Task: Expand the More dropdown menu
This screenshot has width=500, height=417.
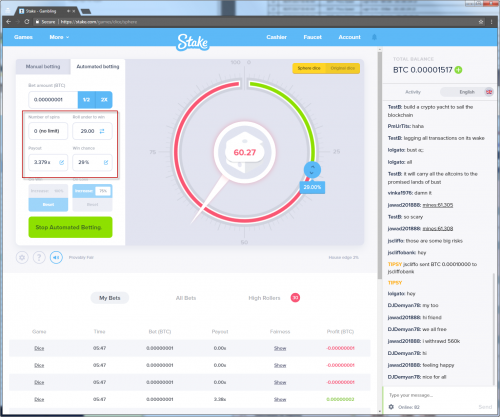Action: 59,37
